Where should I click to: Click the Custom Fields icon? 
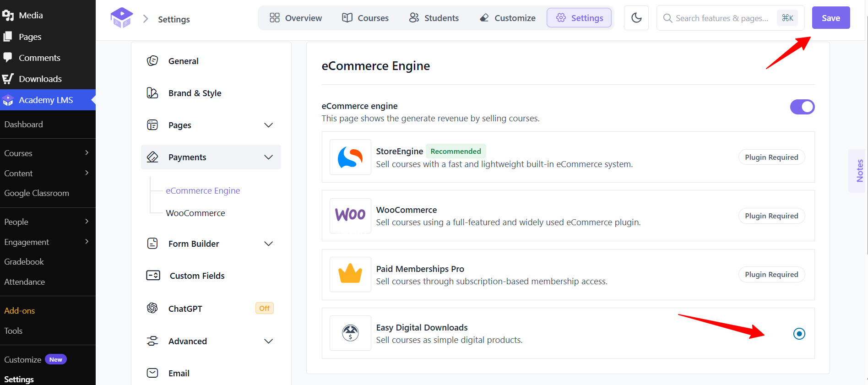[x=153, y=276]
